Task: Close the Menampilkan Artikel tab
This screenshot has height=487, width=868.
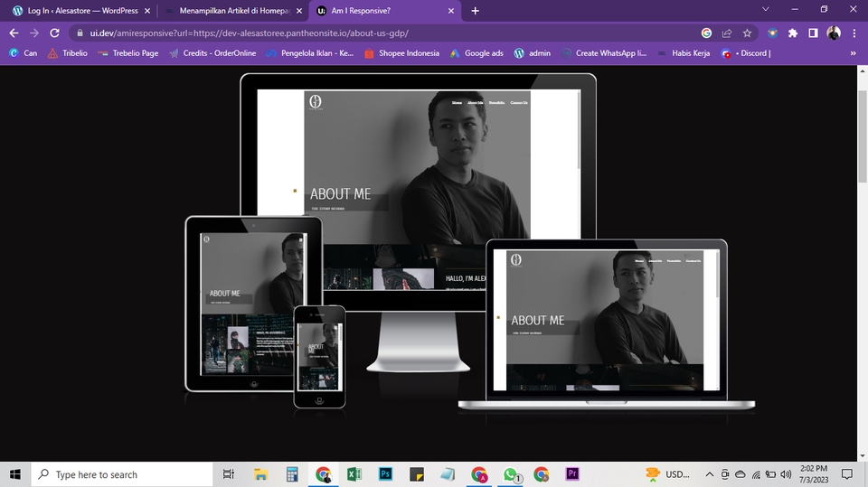Action: [299, 11]
